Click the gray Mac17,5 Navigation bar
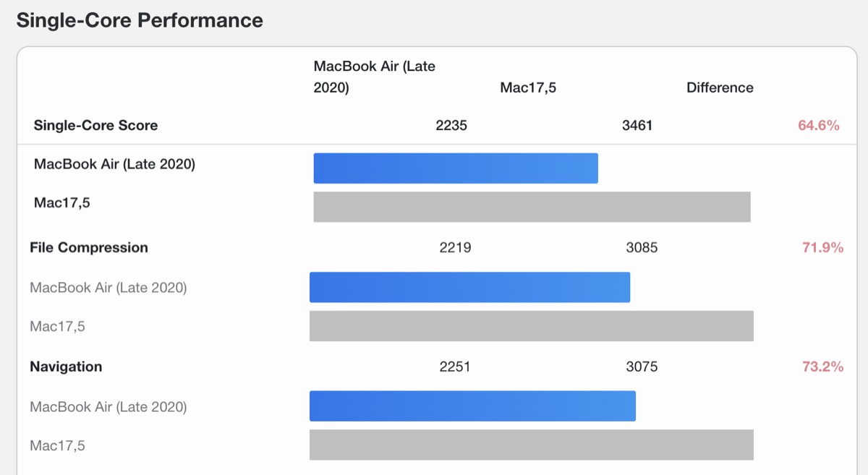Image resolution: width=868 pixels, height=475 pixels. click(x=532, y=445)
